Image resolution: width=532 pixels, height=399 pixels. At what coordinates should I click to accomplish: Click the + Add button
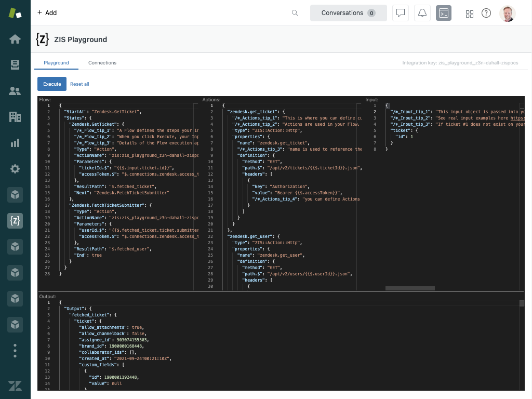click(x=47, y=12)
